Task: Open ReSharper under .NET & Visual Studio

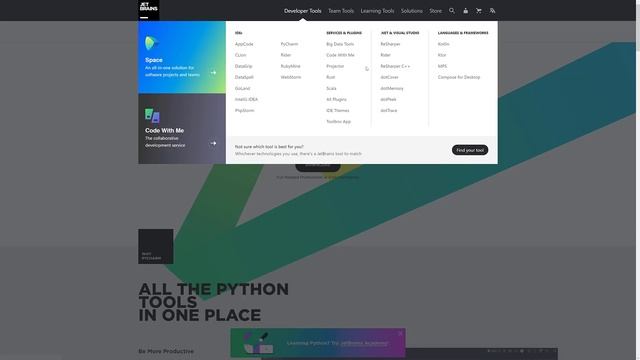Action: [390, 44]
